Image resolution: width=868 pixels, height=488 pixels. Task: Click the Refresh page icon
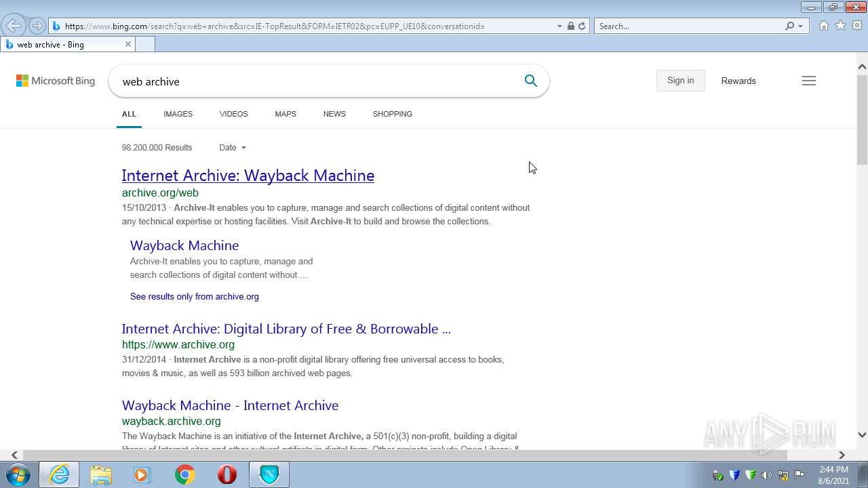click(x=581, y=26)
